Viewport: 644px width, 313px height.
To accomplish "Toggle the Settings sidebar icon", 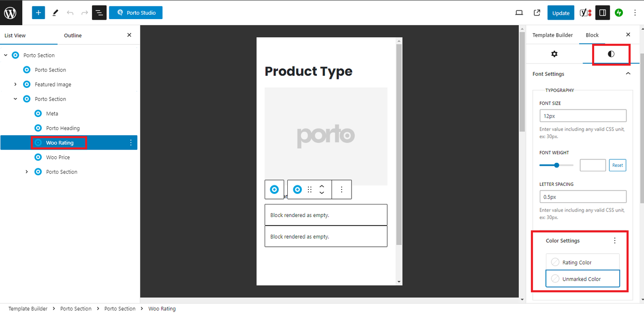I will tap(603, 13).
